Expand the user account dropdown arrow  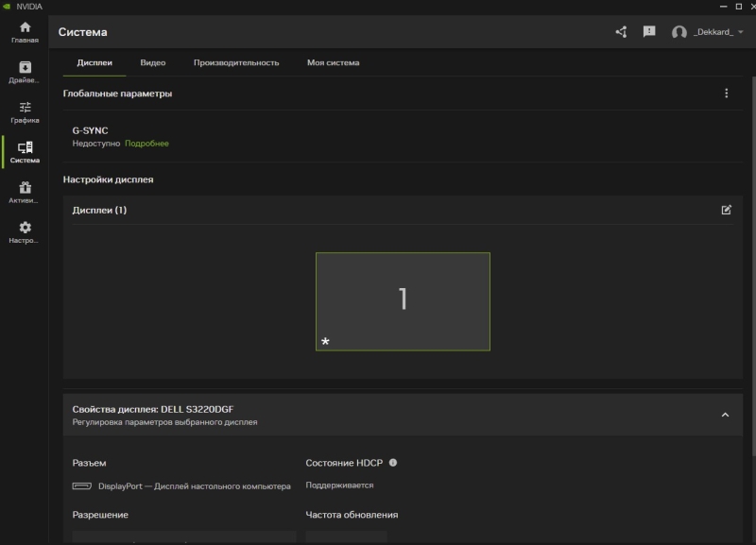tap(743, 31)
